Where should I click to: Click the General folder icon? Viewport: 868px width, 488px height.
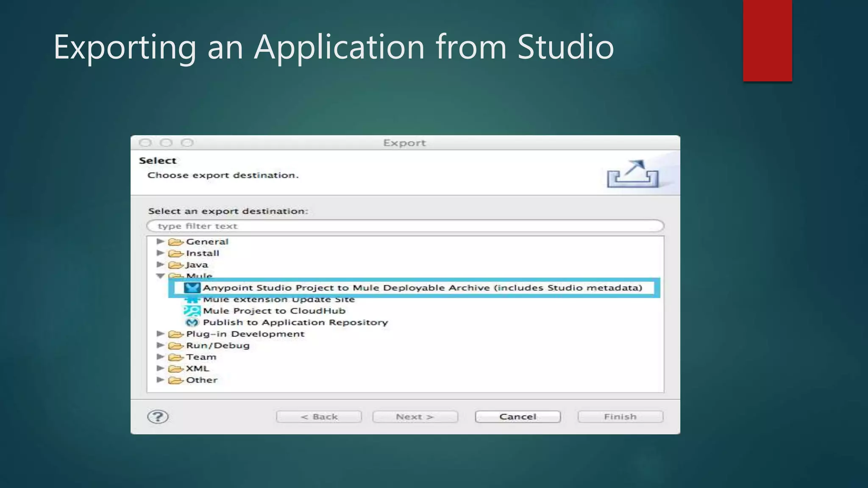[175, 242]
